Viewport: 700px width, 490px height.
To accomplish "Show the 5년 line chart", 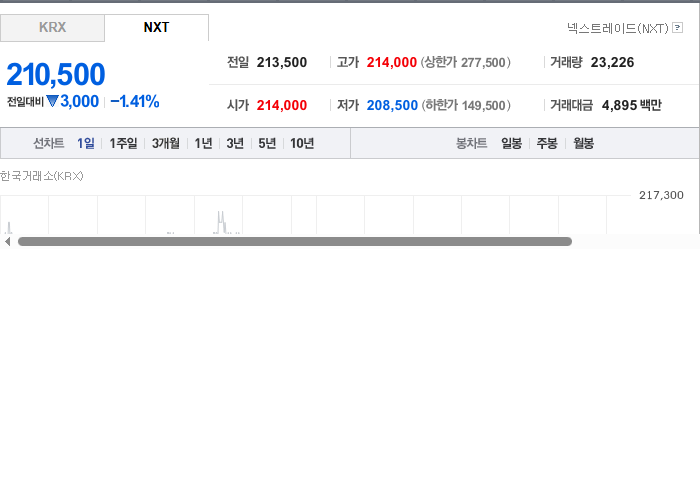I will [x=267, y=143].
